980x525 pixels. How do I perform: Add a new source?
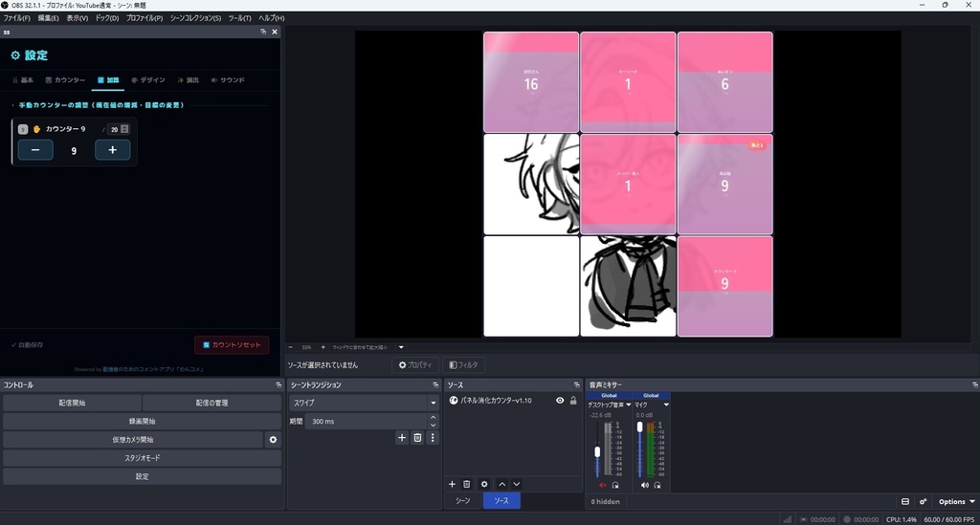pos(452,484)
